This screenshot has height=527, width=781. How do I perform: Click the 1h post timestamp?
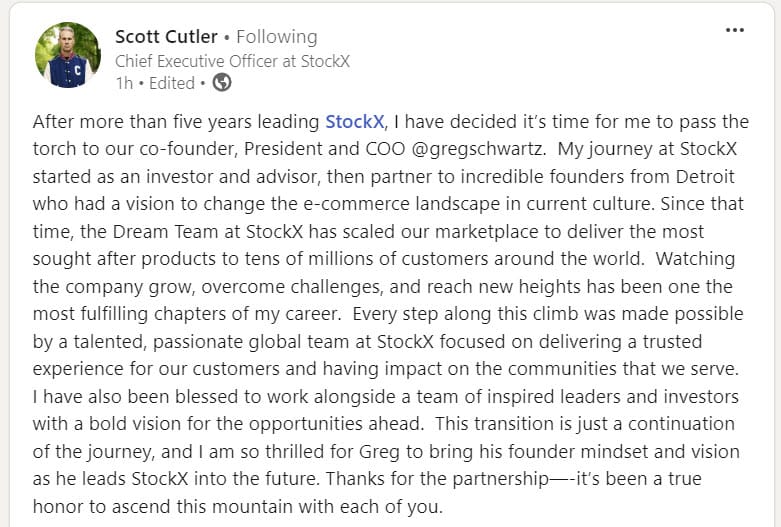pos(124,83)
